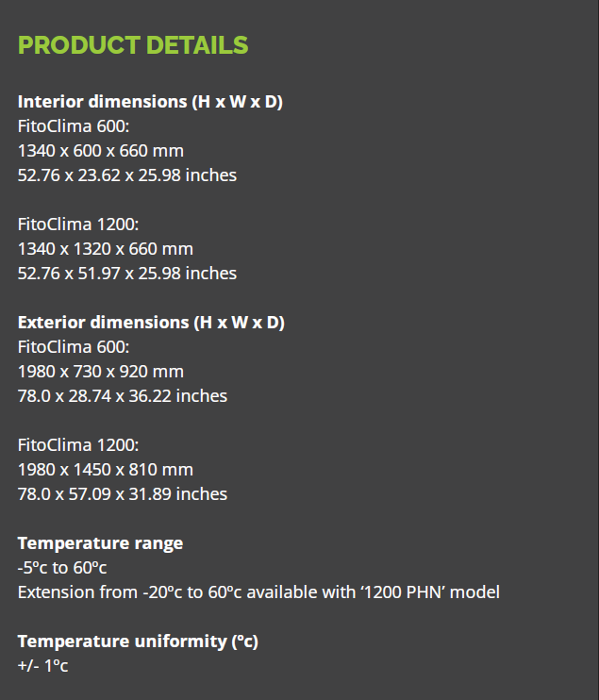Select the 1340 x 600 x 660 mm line
The height and width of the screenshot is (700, 599).
click(101, 151)
